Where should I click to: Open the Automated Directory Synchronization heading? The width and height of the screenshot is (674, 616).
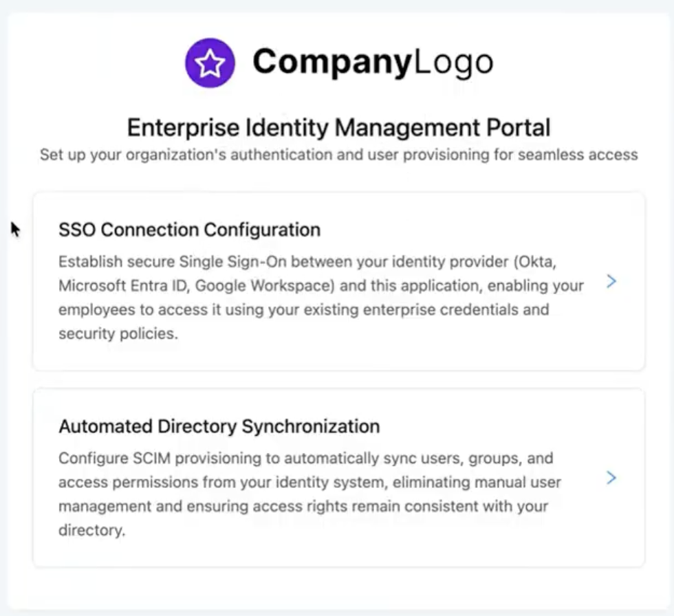[219, 426]
